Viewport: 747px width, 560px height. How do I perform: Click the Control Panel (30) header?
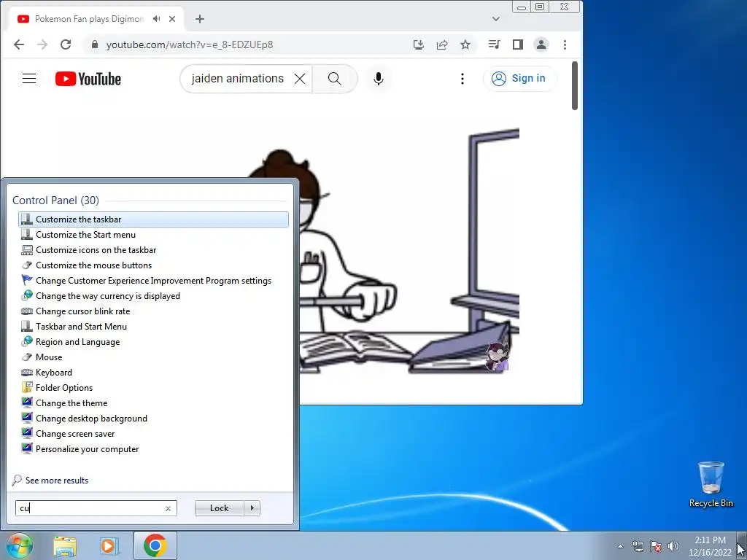click(55, 201)
